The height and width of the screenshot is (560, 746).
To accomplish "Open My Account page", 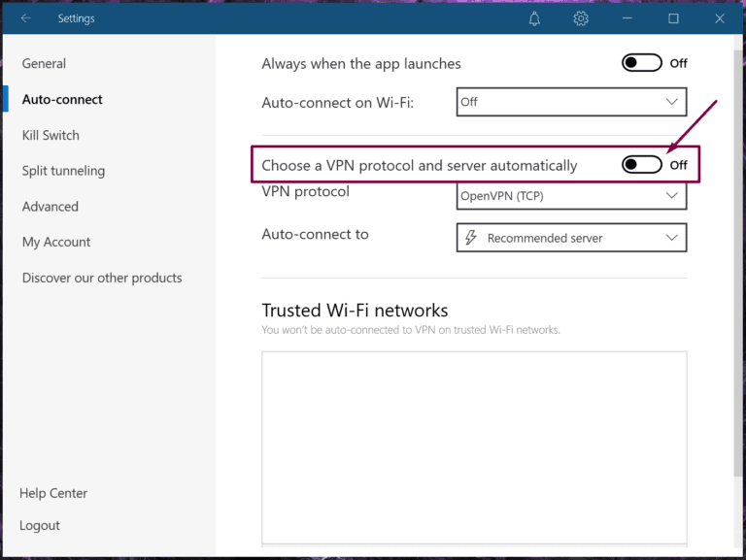I will pyautogui.click(x=56, y=243).
